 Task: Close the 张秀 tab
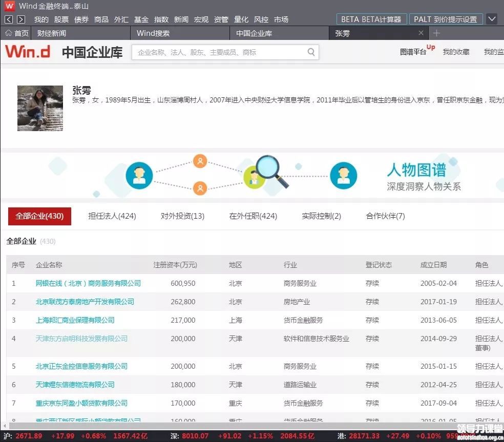421,33
